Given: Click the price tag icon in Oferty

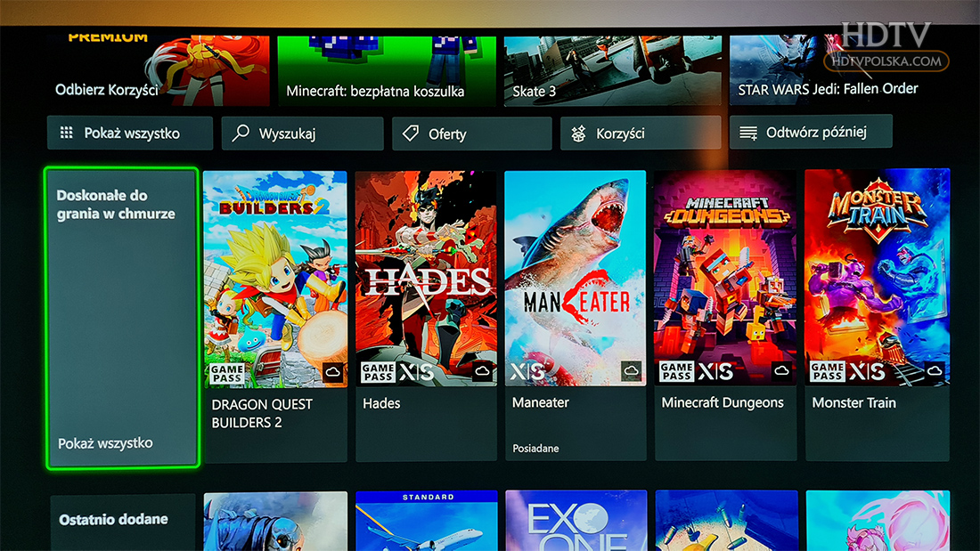Looking at the screenshot, I should 411,133.
